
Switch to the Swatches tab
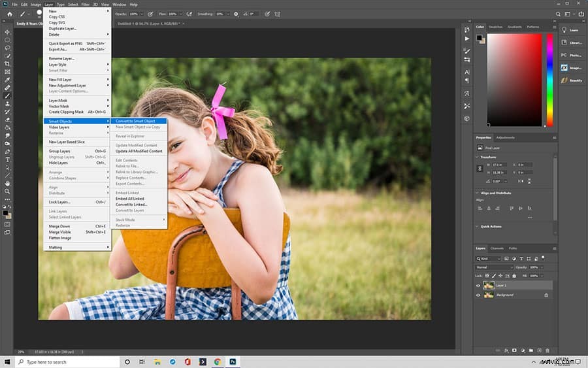click(495, 27)
